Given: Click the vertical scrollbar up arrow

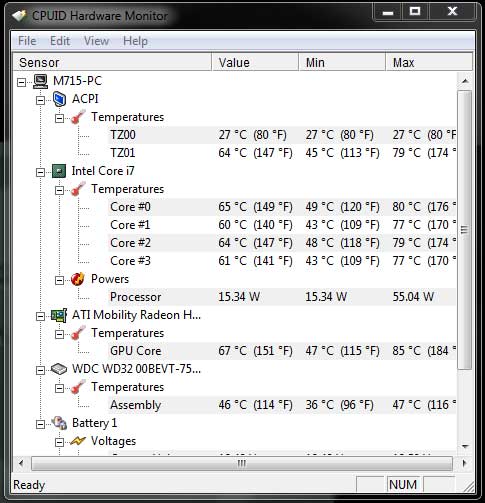Looking at the screenshot, I should point(465,81).
